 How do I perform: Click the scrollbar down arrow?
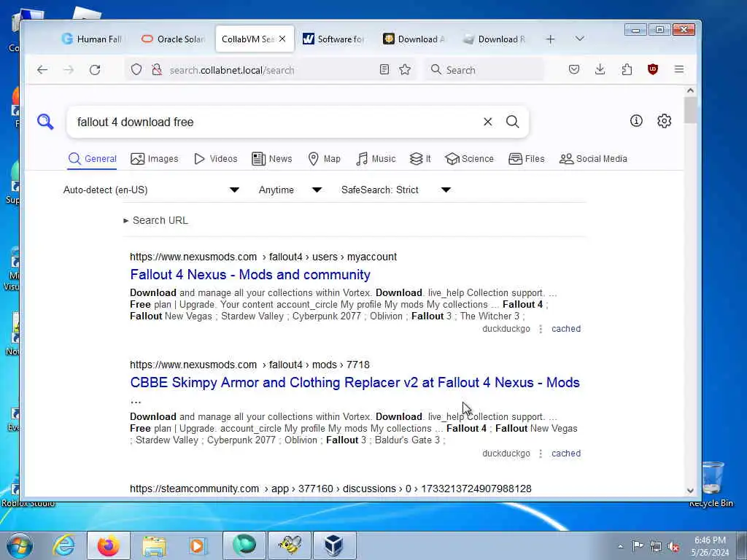[x=690, y=491]
